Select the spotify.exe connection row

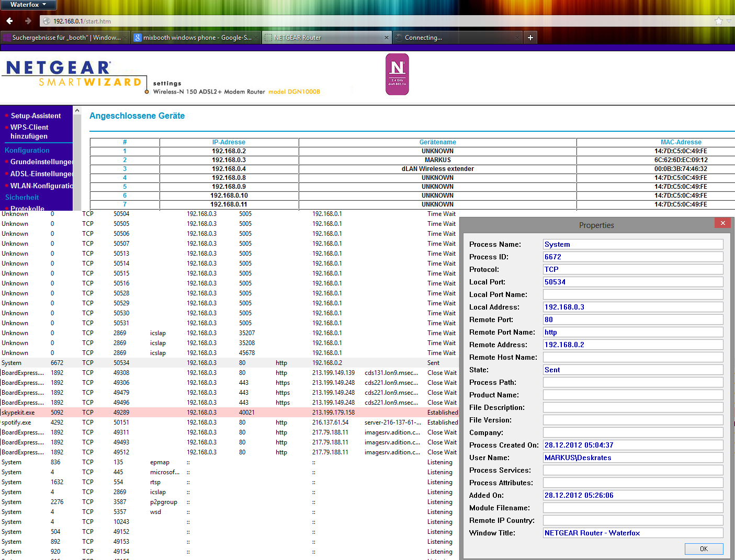pos(230,422)
